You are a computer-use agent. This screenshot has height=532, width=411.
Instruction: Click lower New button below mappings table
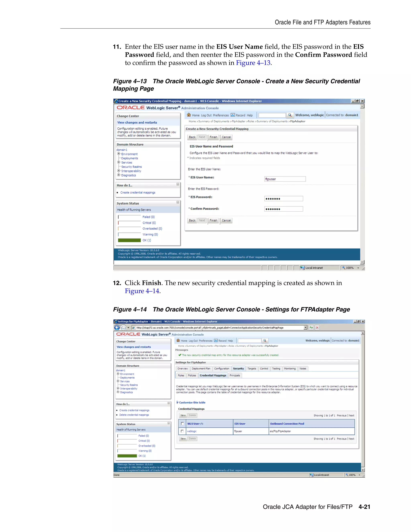point(183,438)
